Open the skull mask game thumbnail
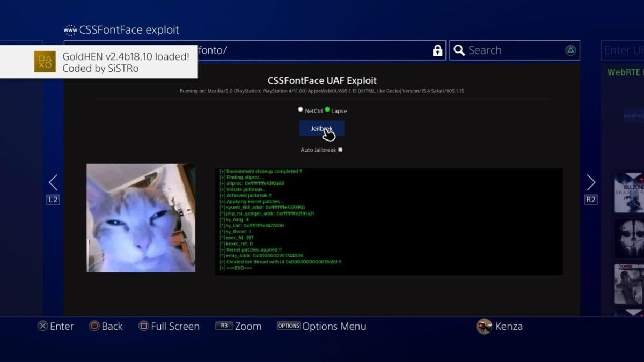644x362 pixels. [629, 238]
